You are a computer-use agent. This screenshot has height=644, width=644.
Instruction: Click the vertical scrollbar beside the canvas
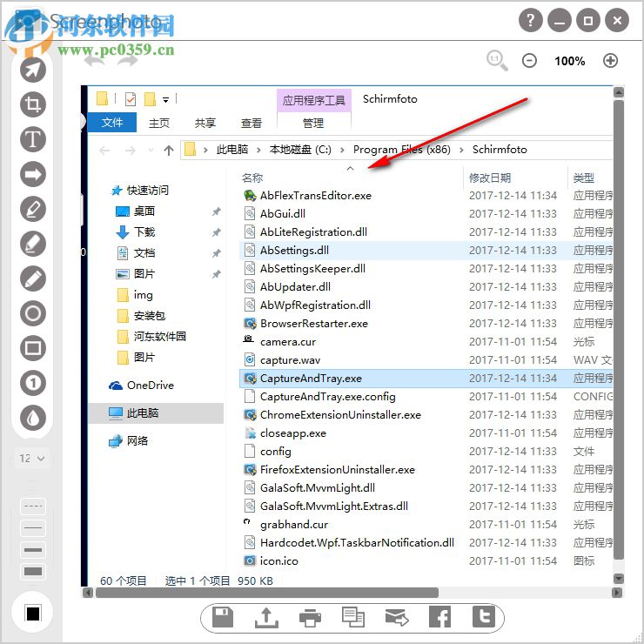pos(619,329)
